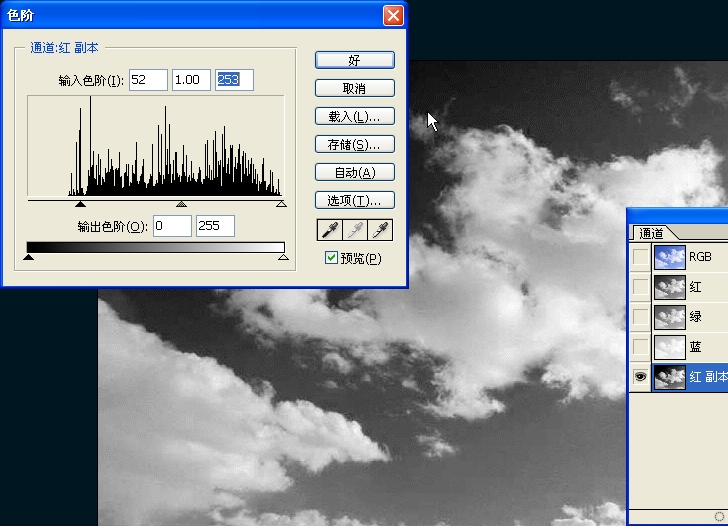Toggle visibility of the 红 channel

pos(640,287)
